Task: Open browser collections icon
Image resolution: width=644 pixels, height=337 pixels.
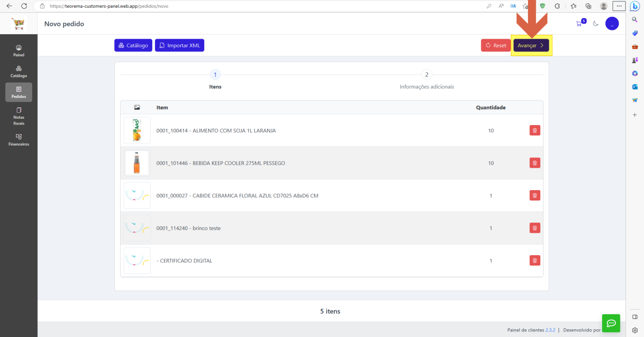Action: (x=588, y=6)
